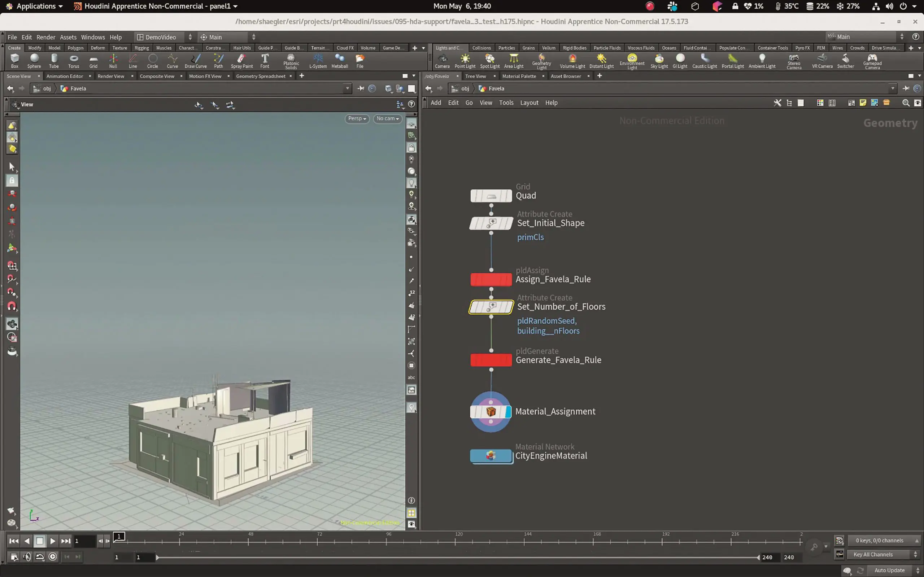924x577 pixels.
Task: Toggle display flag on Material_Assignment node
Action: click(507, 412)
